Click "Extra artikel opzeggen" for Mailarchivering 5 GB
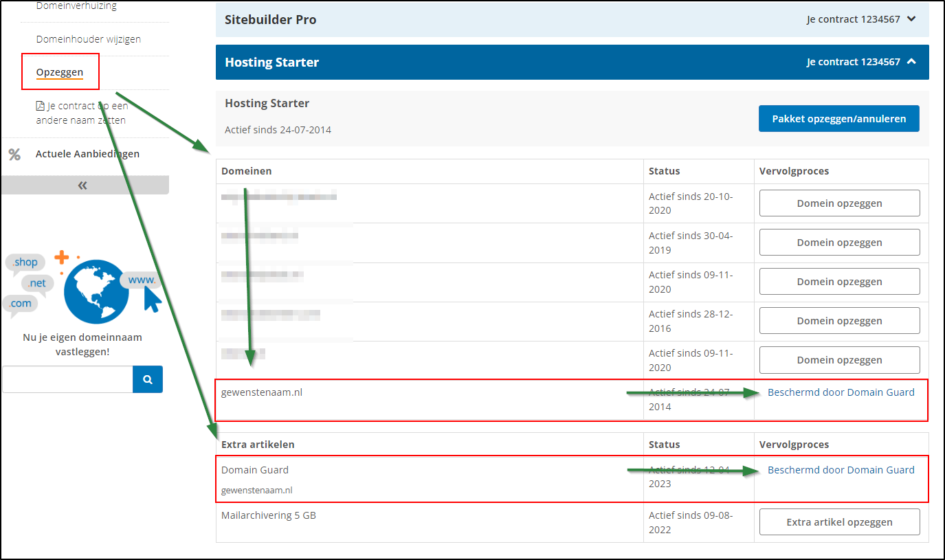The image size is (945, 560). point(839,522)
